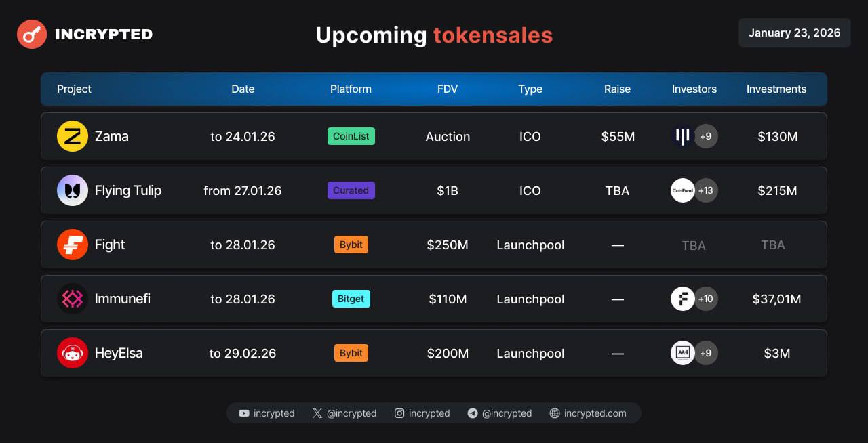Click the Fight project logo
This screenshot has height=443, width=868.
[x=73, y=245]
